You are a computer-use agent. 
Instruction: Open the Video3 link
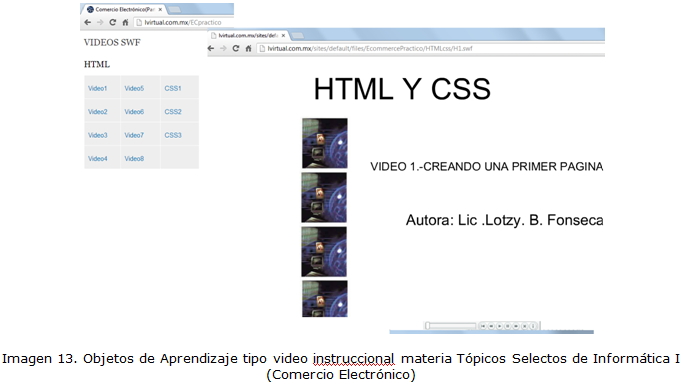(97, 135)
